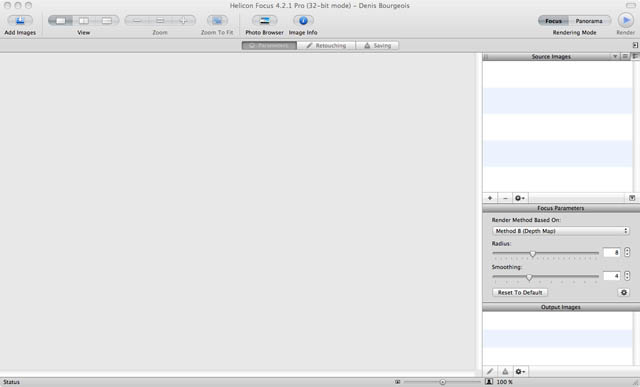Open the Source Images sort dropdown triangle
This screenshot has height=387, width=640.
coord(615,56)
